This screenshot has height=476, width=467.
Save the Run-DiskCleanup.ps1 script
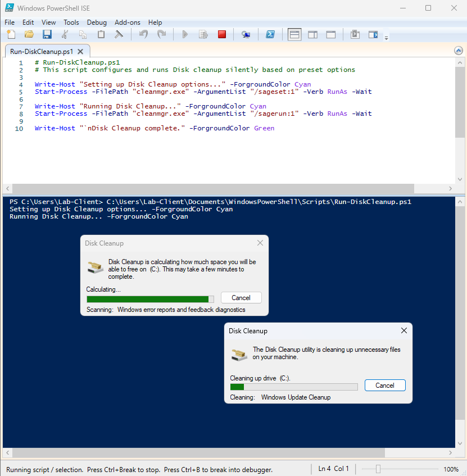[47, 34]
